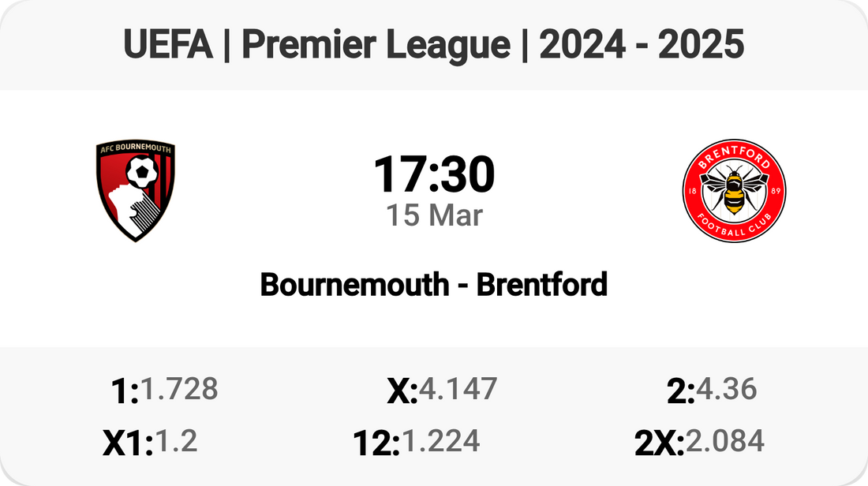Pick the X1 double chance odds 1.2
The width and height of the screenshot is (868, 486).
tap(177, 442)
